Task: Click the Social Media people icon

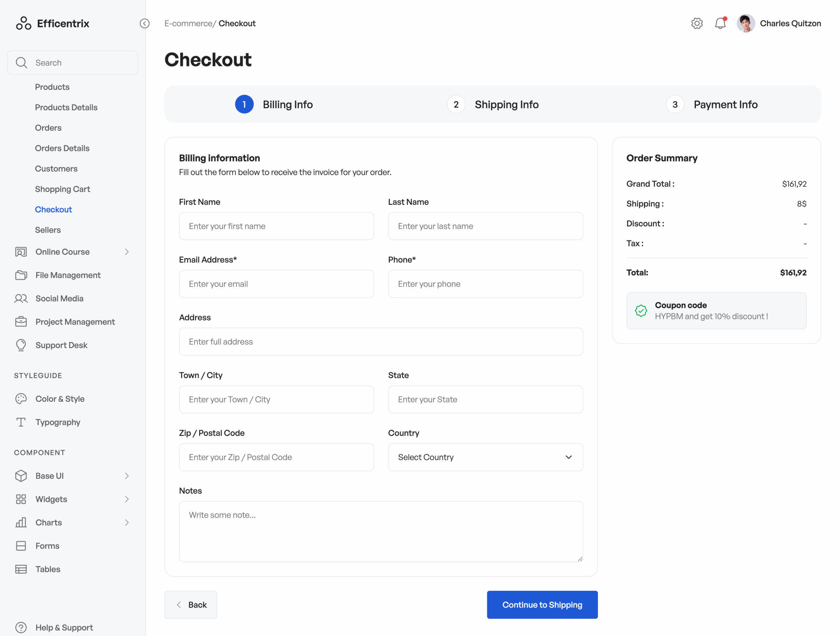Action: coord(21,298)
